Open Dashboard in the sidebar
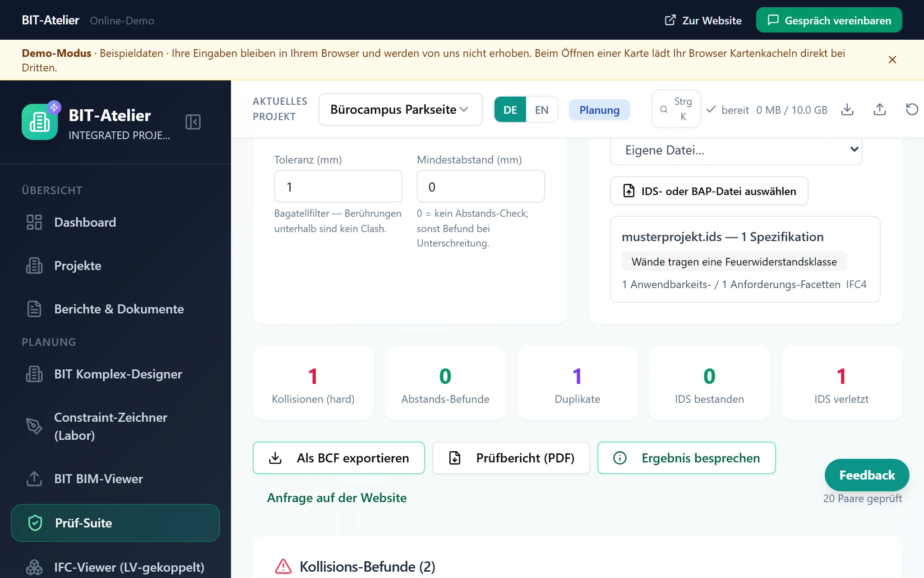924x578 pixels. click(x=115, y=222)
